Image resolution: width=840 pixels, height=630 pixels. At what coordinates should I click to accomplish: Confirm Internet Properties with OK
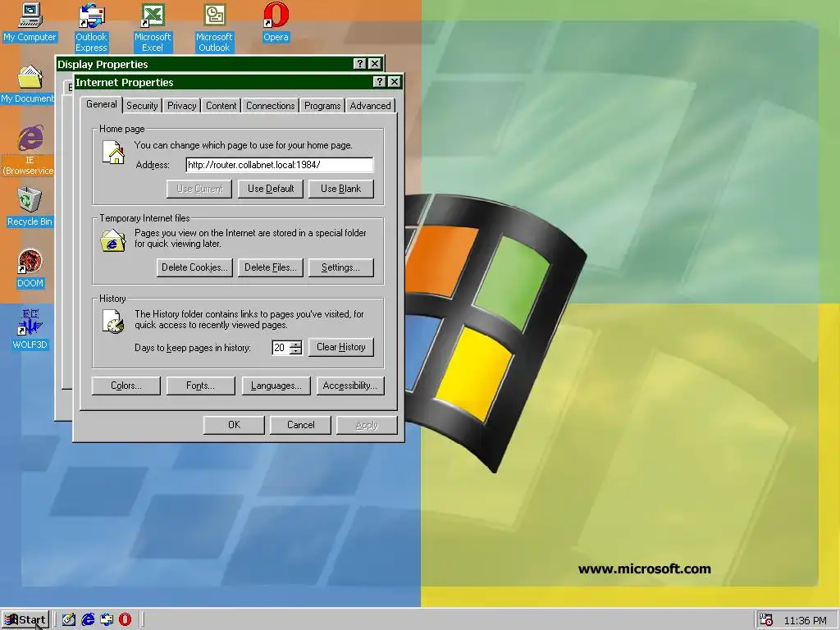tap(234, 425)
